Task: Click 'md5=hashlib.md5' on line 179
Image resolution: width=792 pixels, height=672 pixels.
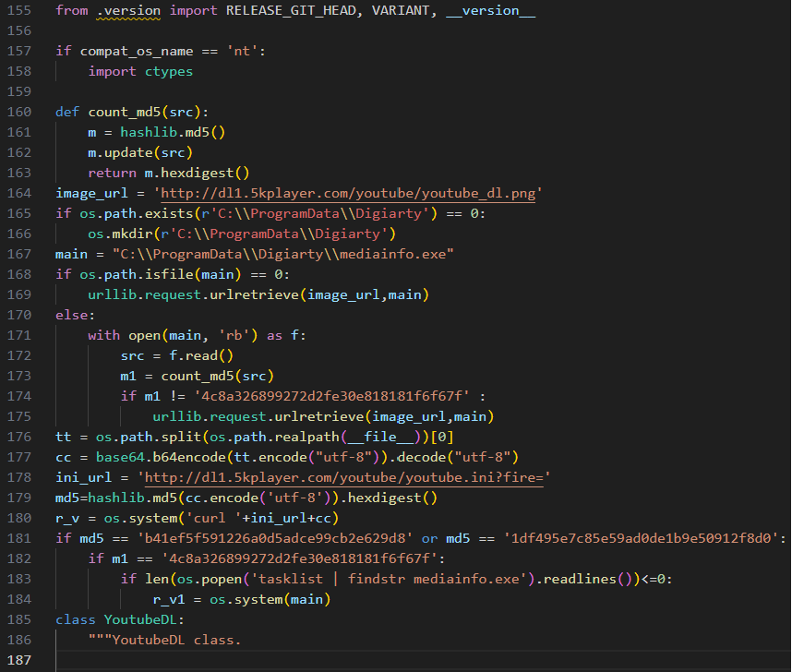Action: 115,498
